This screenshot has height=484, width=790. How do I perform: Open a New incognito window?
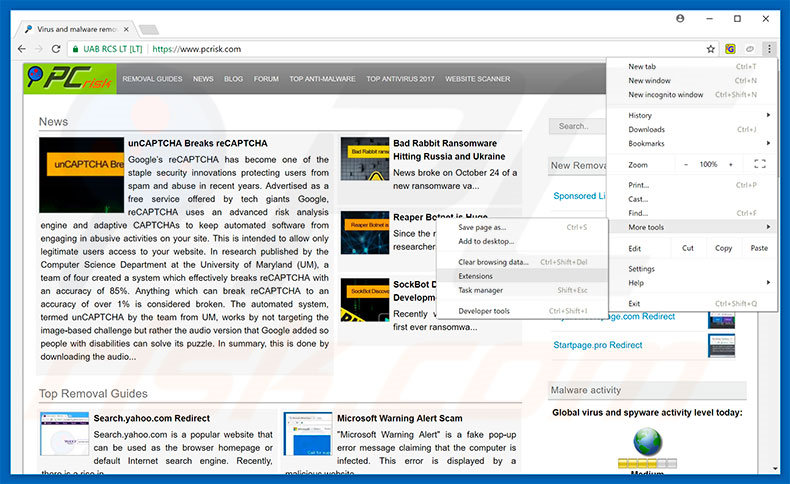point(692,95)
